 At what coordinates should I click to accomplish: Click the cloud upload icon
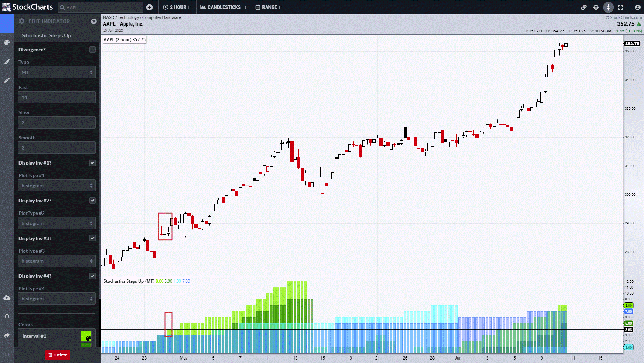(x=7, y=298)
